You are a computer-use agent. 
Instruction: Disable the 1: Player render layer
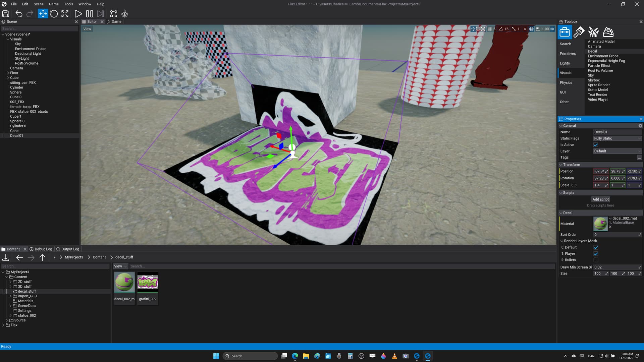(596, 254)
